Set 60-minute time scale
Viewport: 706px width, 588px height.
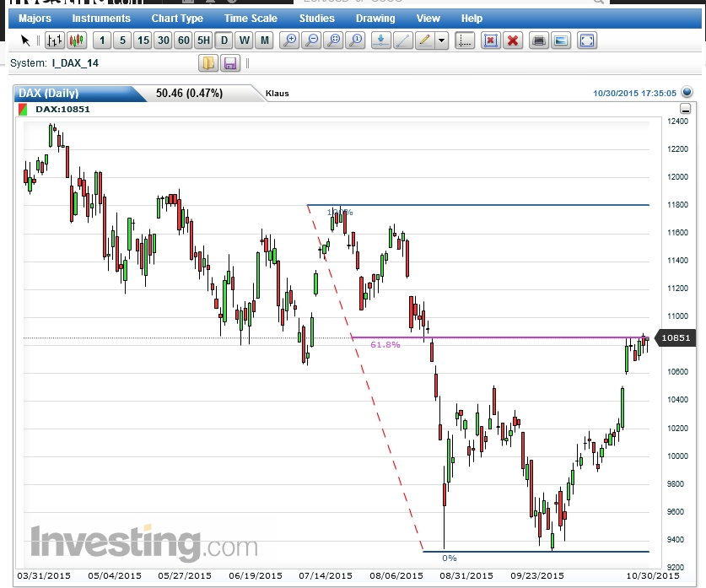pyautogui.click(x=184, y=40)
